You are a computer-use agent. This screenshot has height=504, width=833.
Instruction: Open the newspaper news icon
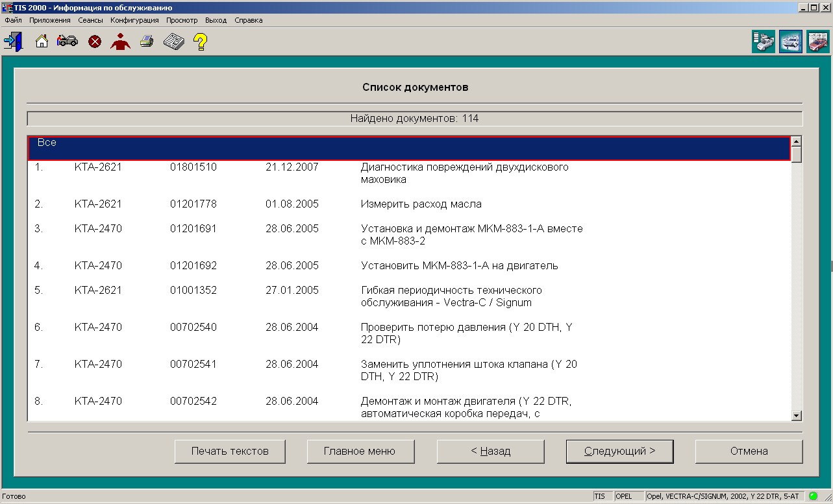coord(173,42)
